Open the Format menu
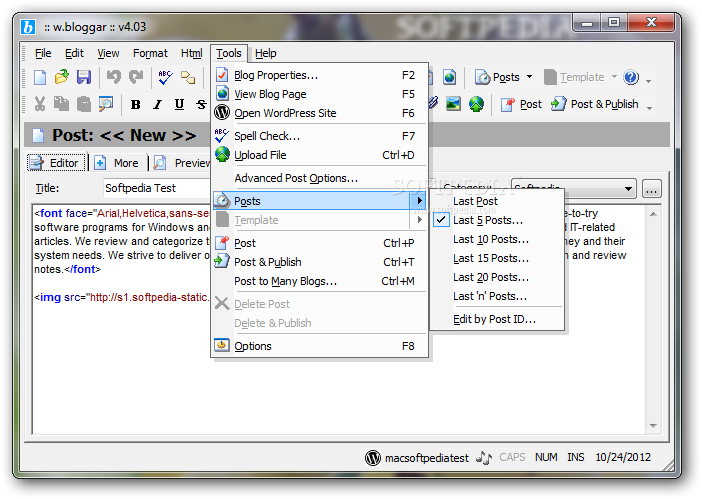 [150, 53]
